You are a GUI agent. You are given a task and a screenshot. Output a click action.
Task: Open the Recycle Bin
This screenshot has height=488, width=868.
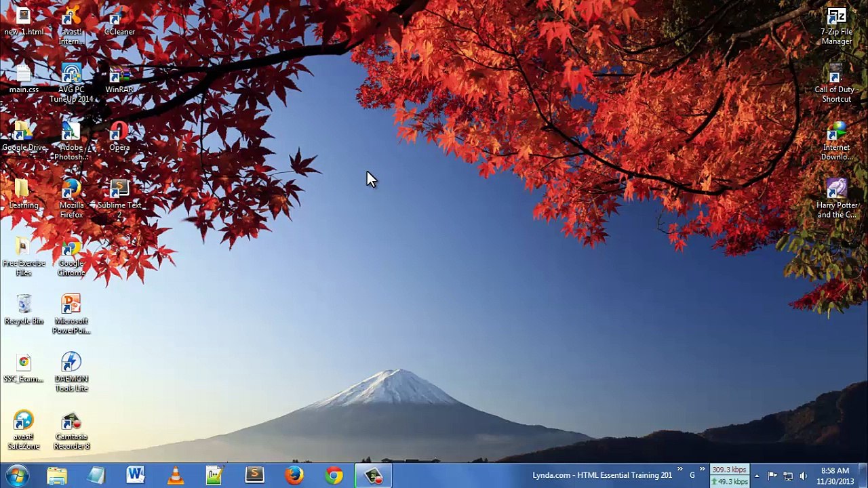24,310
